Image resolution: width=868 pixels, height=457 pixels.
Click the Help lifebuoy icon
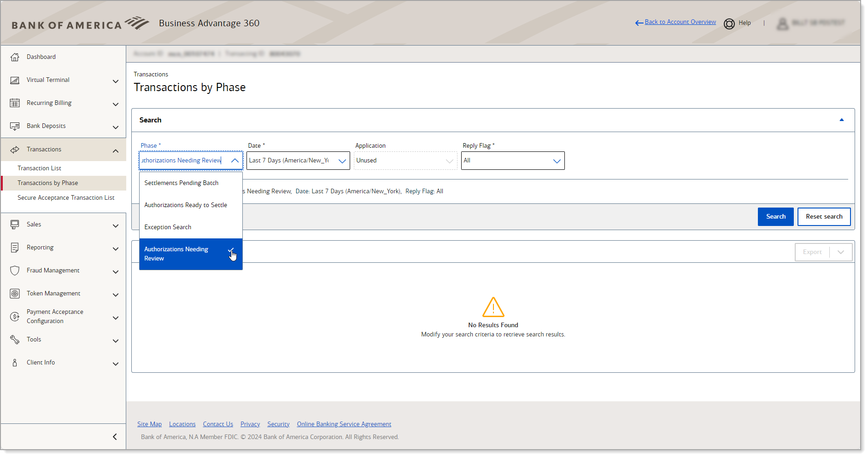coord(729,23)
